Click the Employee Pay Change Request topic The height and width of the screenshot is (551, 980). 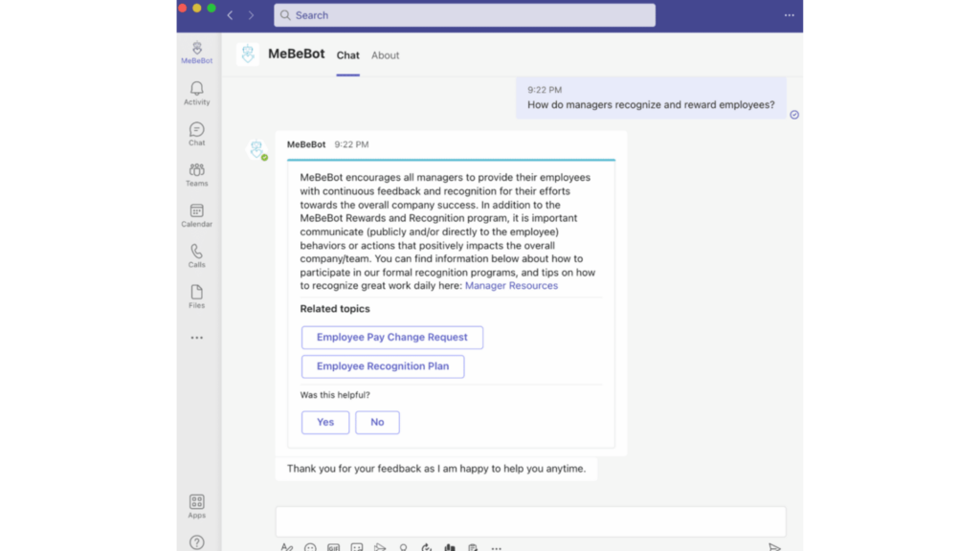pyautogui.click(x=391, y=338)
